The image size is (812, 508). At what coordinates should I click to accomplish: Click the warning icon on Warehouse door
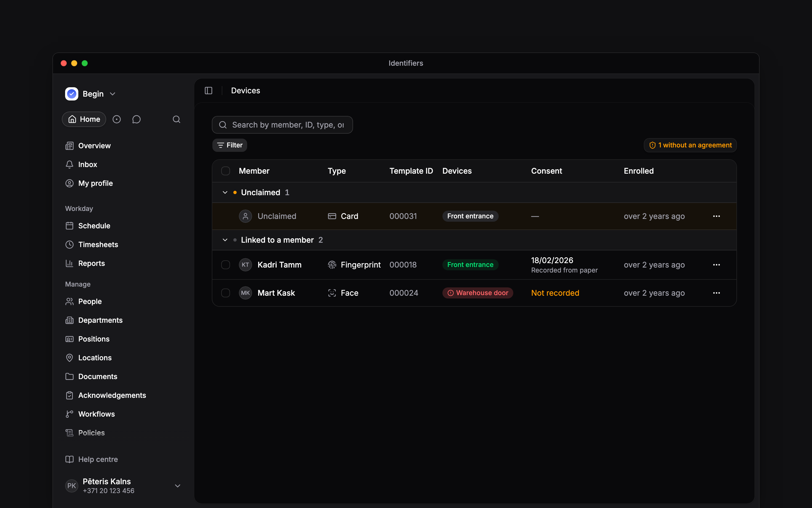tap(451, 293)
